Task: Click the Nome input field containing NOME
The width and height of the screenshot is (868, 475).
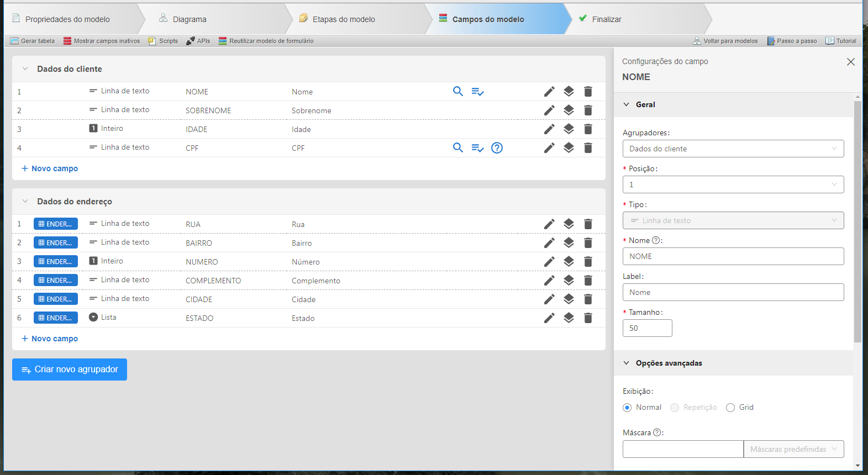Action: [733, 256]
